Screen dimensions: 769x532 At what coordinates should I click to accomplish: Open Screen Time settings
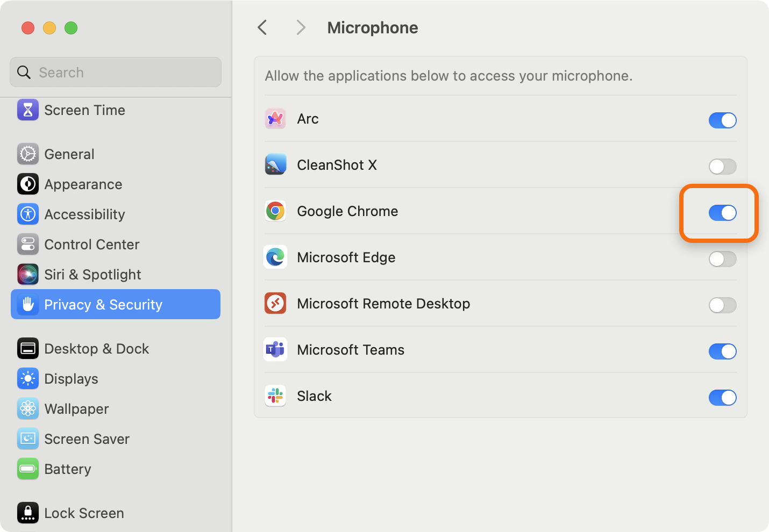coord(84,110)
